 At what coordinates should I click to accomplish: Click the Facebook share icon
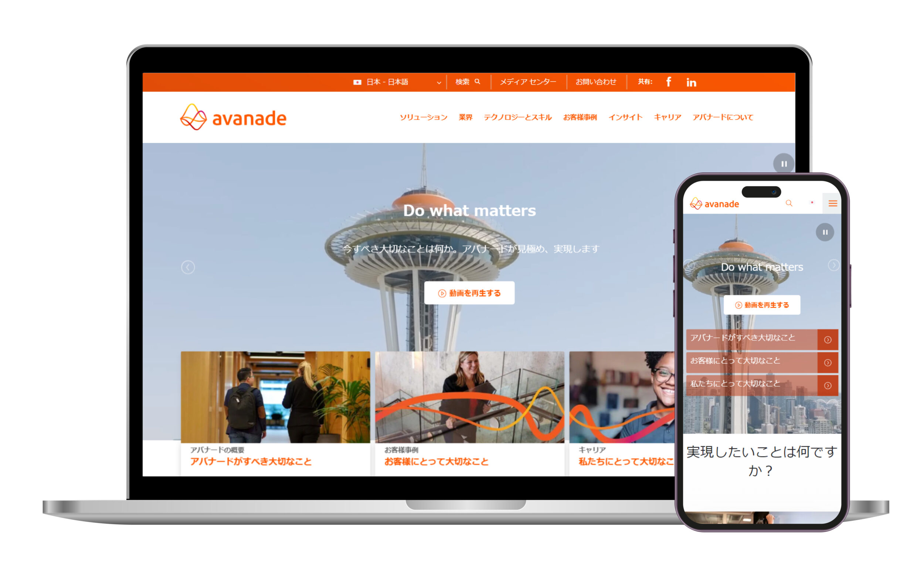coord(667,82)
